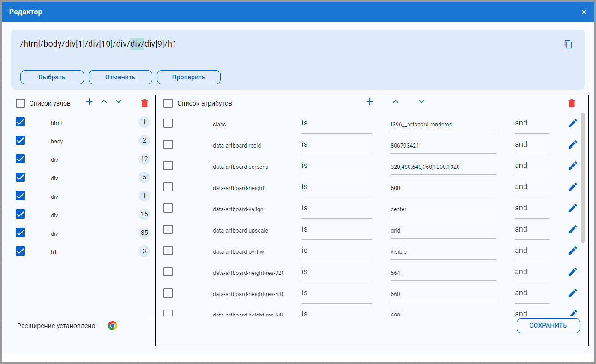Open the 'and' connector for data-artboard-valign
Screen dimensions: 596x364
[x=532, y=209]
